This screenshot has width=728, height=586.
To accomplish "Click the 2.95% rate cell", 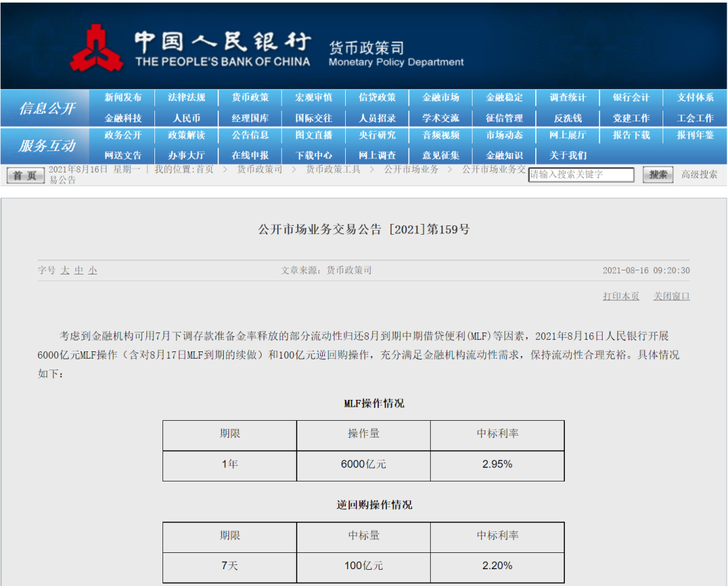I will 497,465.
